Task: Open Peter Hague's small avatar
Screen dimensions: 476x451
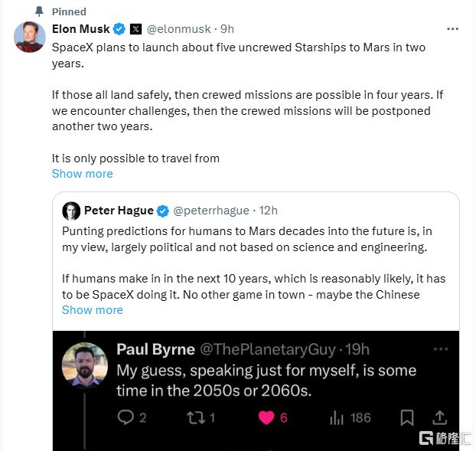Action: (x=71, y=211)
